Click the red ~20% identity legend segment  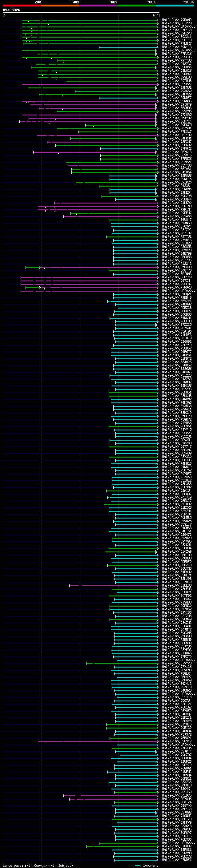tap(22, 6)
